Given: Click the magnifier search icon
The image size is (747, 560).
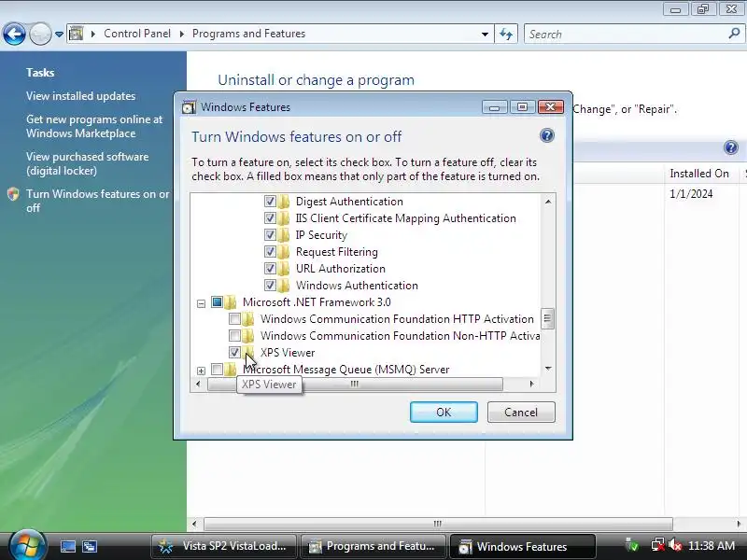Looking at the screenshot, I should pyautogui.click(x=734, y=34).
